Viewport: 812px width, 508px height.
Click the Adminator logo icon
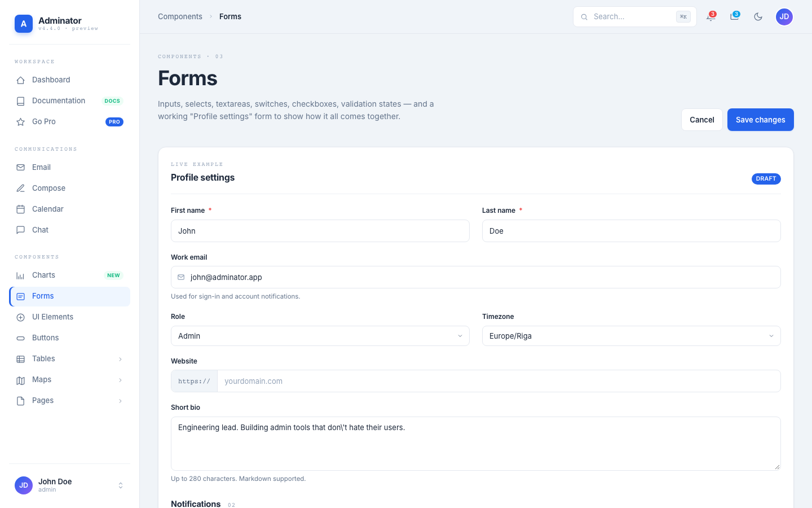(x=24, y=24)
